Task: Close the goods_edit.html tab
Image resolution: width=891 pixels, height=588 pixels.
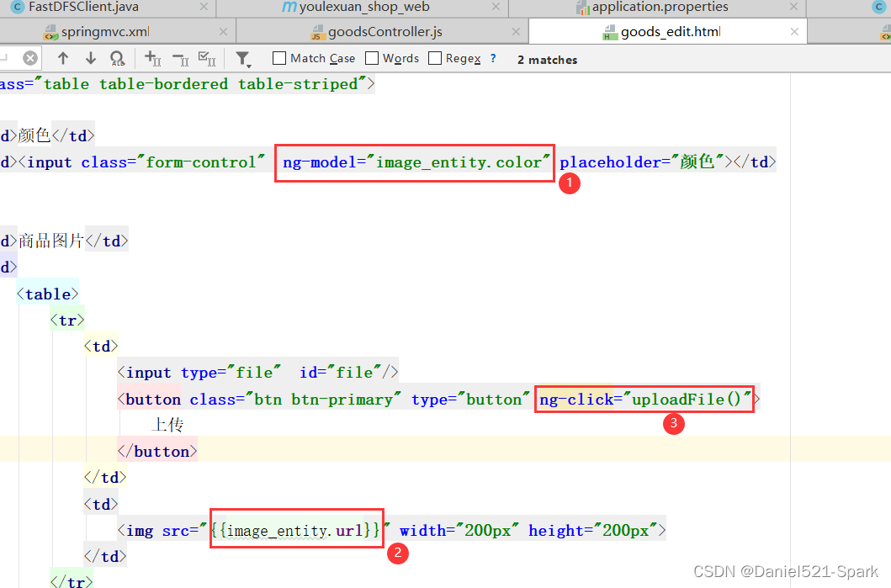Action: click(794, 32)
